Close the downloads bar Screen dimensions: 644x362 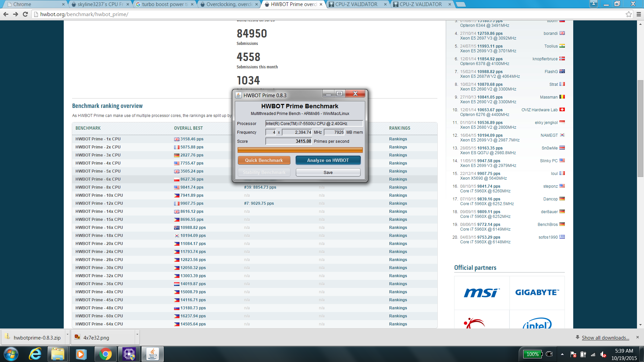638,337
